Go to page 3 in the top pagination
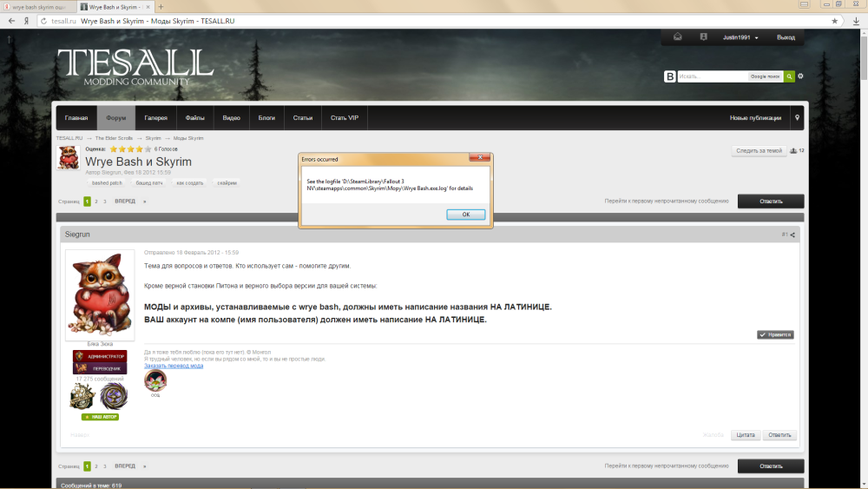Screen dimensions: 868x489 pyautogui.click(x=105, y=202)
